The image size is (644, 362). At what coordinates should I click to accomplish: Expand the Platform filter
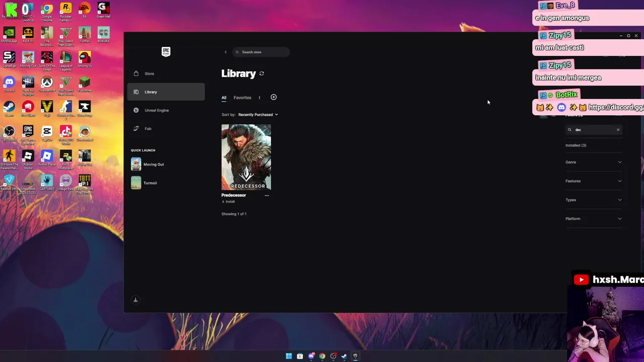[594, 219]
